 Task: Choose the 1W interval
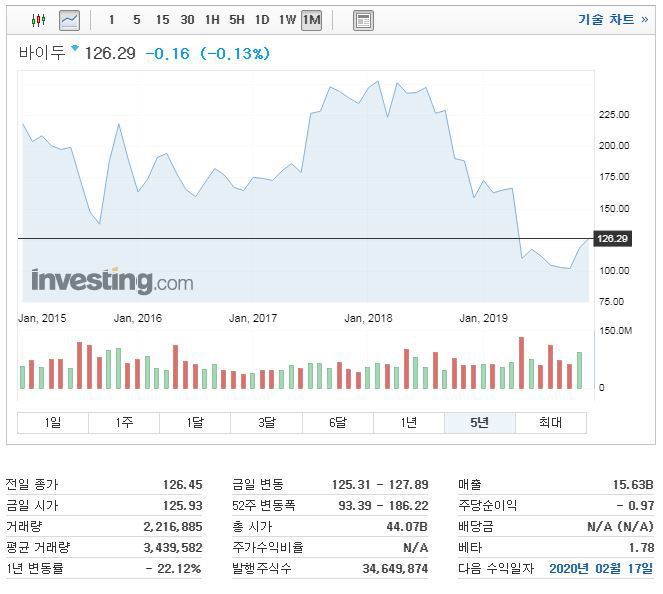coord(287,19)
